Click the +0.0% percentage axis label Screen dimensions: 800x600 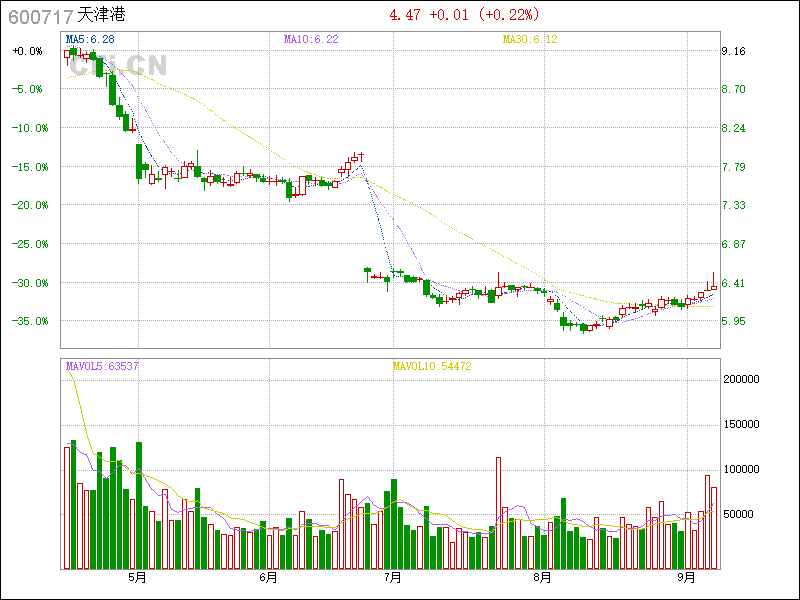(27, 51)
